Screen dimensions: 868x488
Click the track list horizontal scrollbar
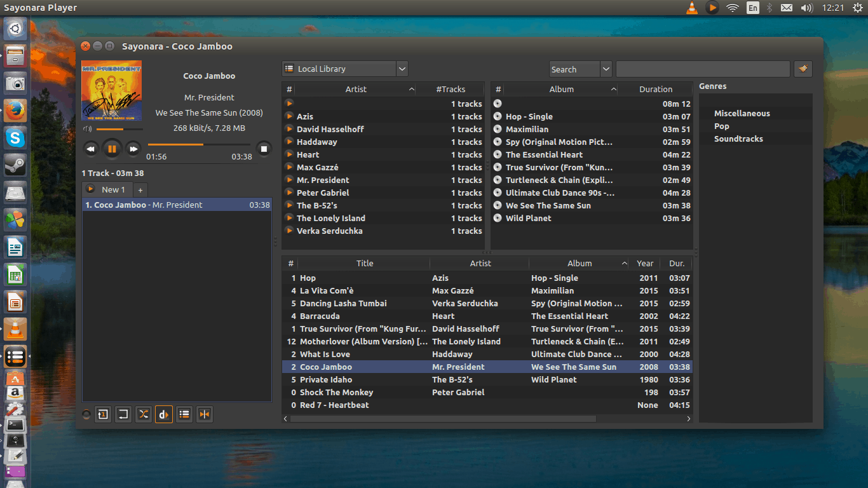(443, 419)
